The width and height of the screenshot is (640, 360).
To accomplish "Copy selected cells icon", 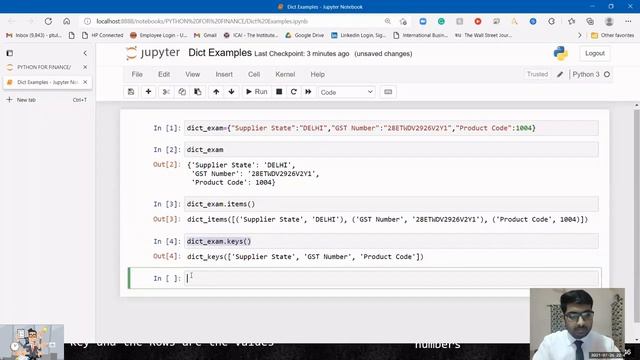I will coord(182,92).
